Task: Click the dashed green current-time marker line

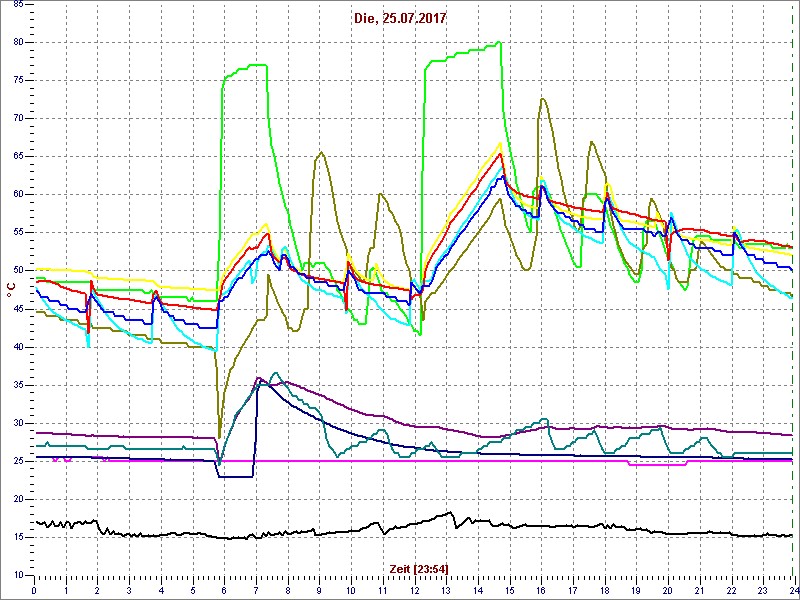Action: coord(793,289)
